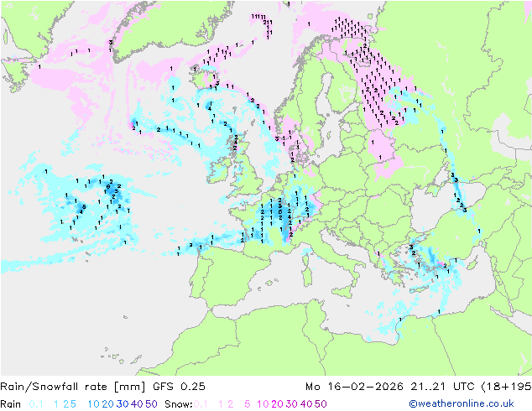
Task: Click the Rain legend value 30
Action: pos(123,404)
